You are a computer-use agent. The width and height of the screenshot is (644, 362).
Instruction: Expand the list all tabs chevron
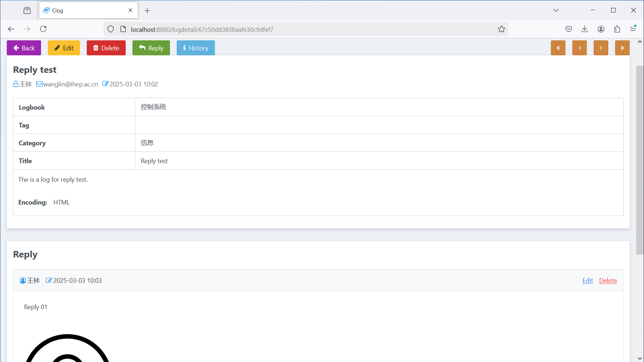pyautogui.click(x=556, y=10)
